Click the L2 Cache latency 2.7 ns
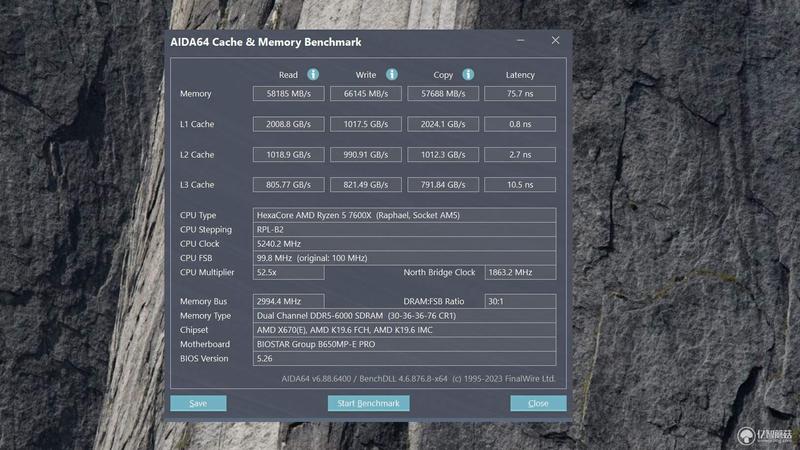 520,155
